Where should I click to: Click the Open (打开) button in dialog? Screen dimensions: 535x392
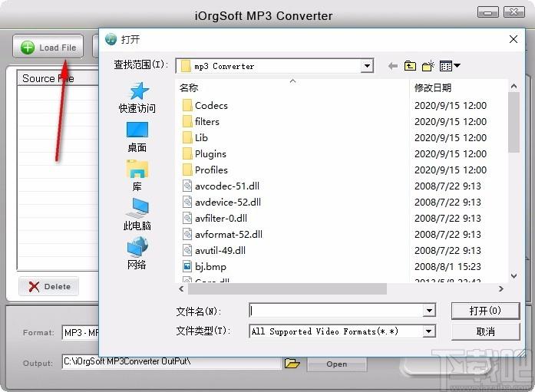pyautogui.click(x=485, y=311)
